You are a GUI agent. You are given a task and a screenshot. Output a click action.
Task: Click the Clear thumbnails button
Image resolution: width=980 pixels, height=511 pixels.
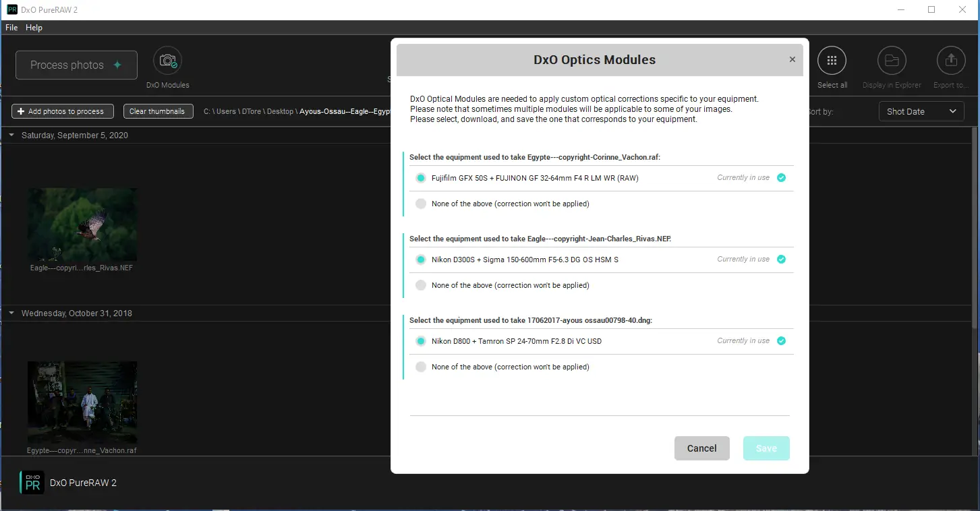tap(157, 111)
